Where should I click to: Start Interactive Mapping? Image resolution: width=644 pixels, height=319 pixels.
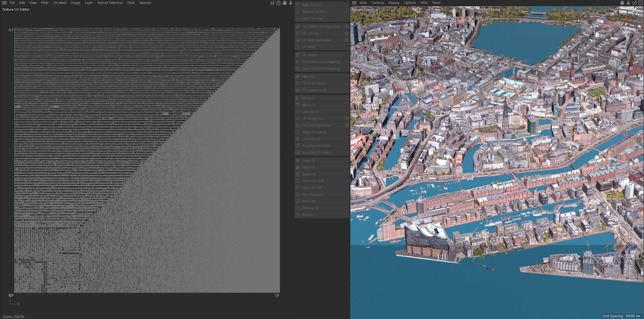coord(322,62)
